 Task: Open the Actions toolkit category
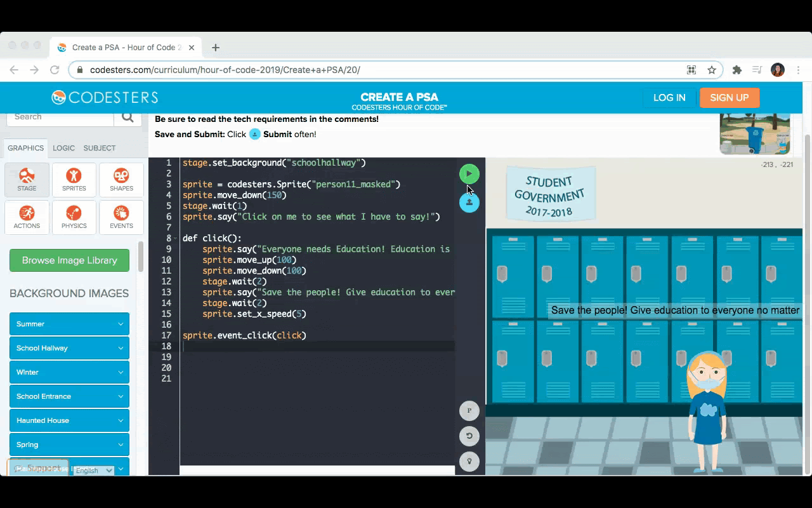[27, 217]
